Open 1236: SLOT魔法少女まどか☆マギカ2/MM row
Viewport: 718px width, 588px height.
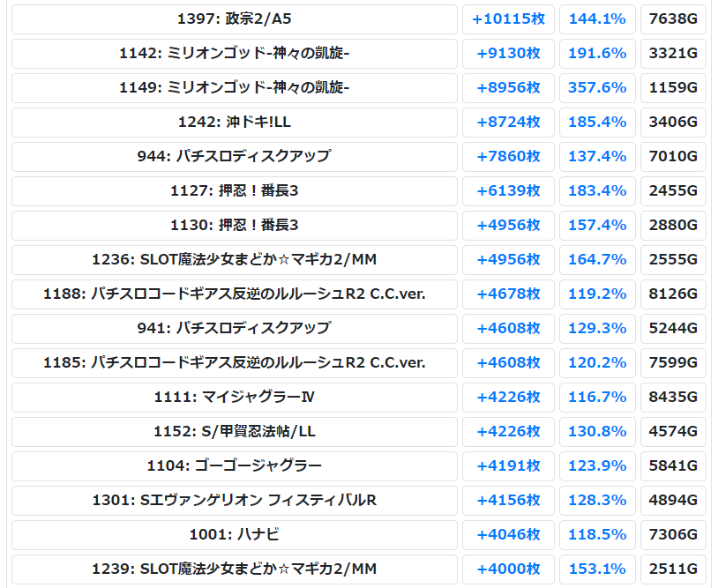point(235,260)
